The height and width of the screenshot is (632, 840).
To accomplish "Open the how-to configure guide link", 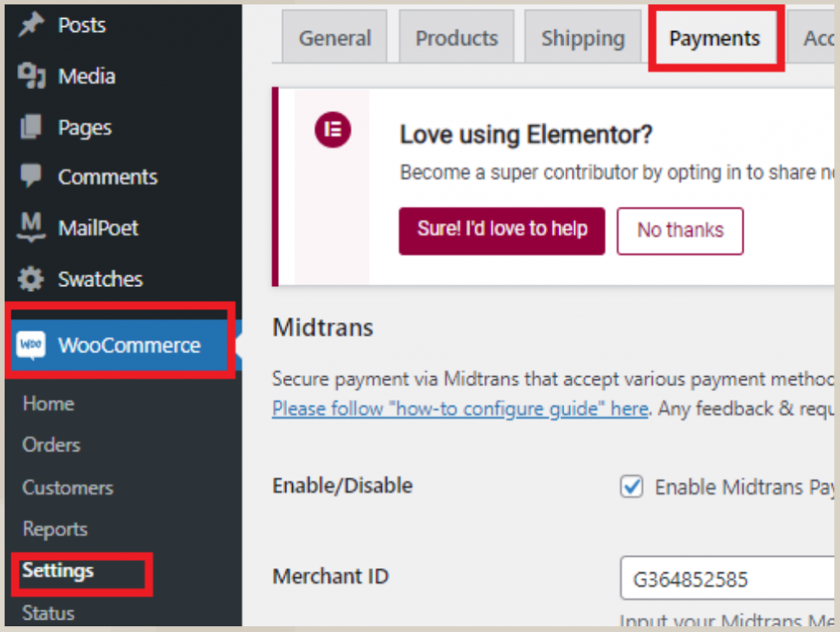I will tap(460, 408).
